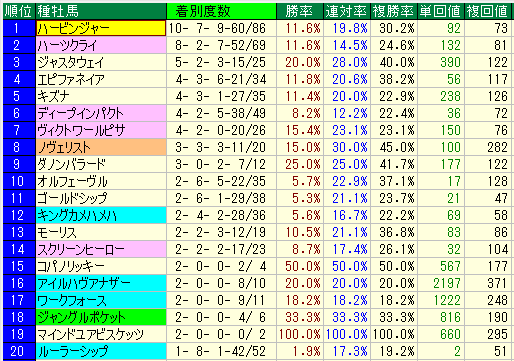
Task: Click the 種牡馬 column header
Action: tap(101, 11)
